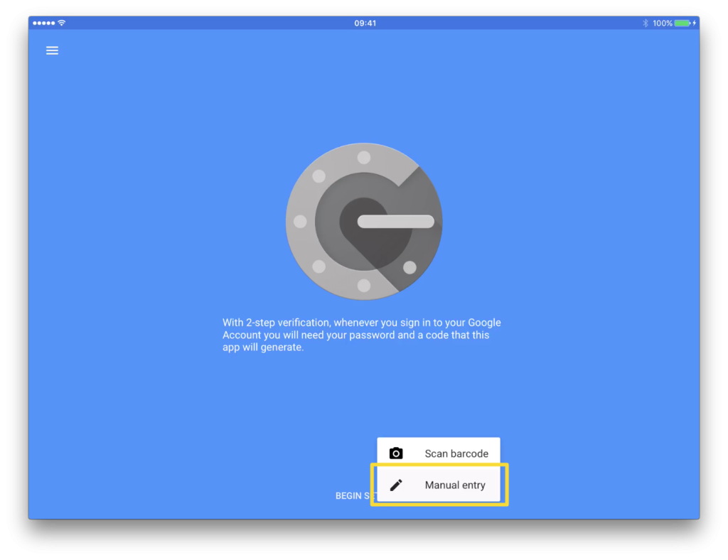Click the camera icon beside Scan barcode
The image size is (728, 560).
click(396, 453)
